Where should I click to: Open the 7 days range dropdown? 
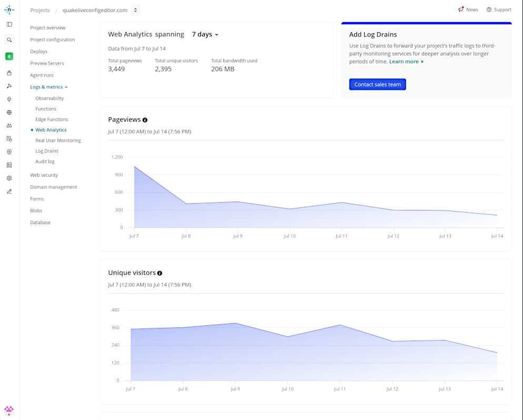[205, 34]
